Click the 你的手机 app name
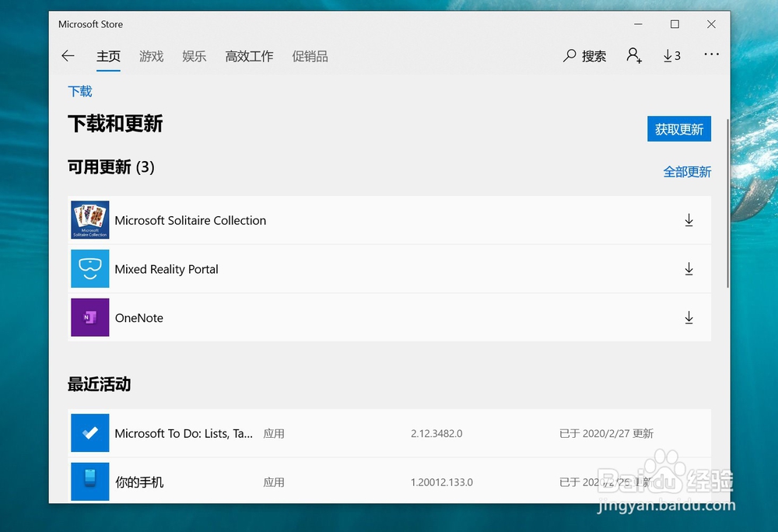Viewport: 778px width, 532px height. coord(139,482)
